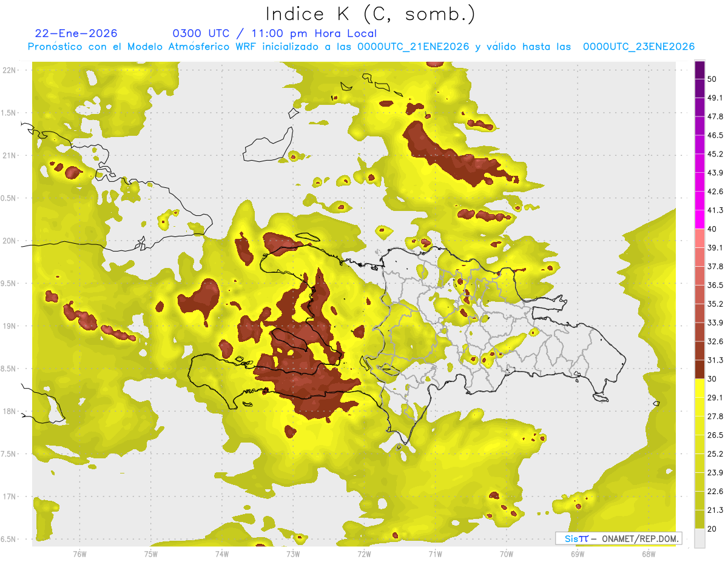728x562 pixels.
Task: Click color scale value "22.6"
Action: click(x=715, y=492)
